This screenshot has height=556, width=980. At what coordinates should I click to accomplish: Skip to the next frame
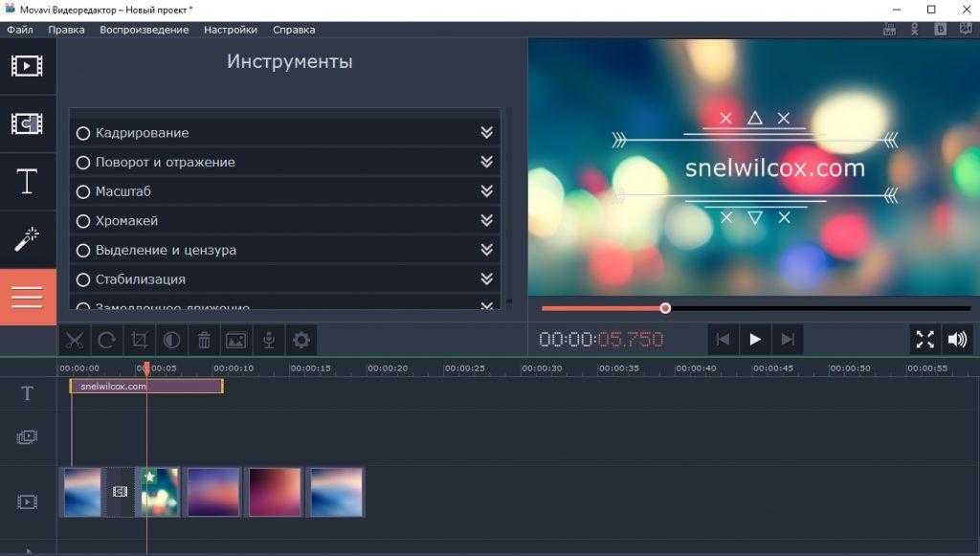click(788, 340)
